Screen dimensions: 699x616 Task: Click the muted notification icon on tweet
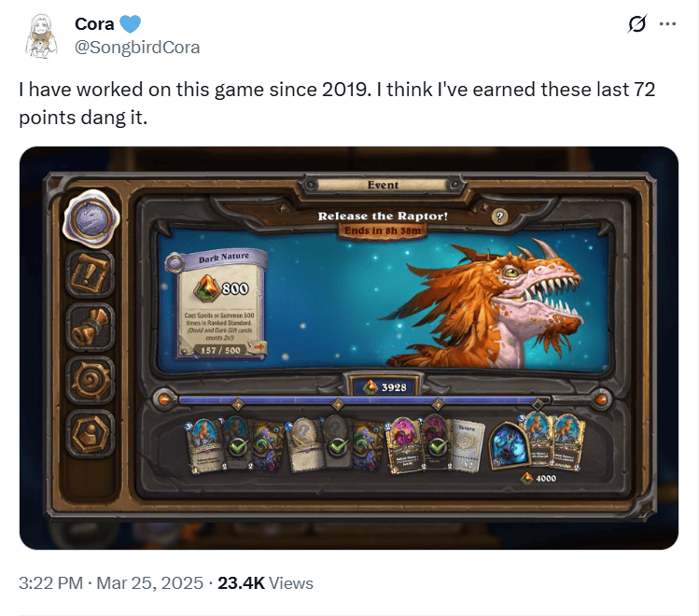tap(636, 23)
